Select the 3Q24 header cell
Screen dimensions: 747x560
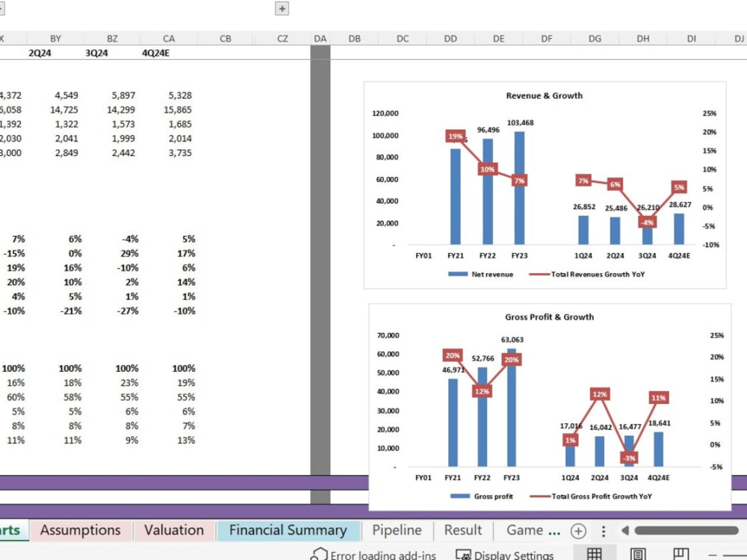click(x=112, y=53)
